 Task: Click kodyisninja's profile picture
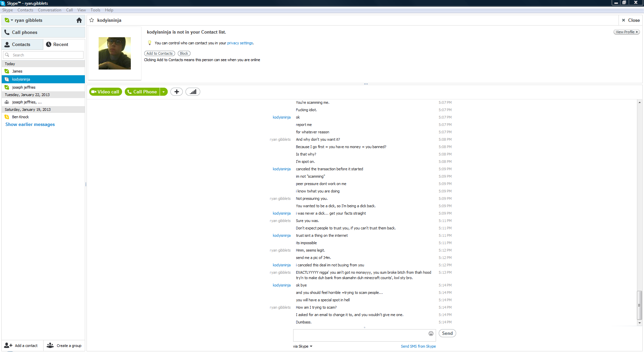click(x=115, y=53)
